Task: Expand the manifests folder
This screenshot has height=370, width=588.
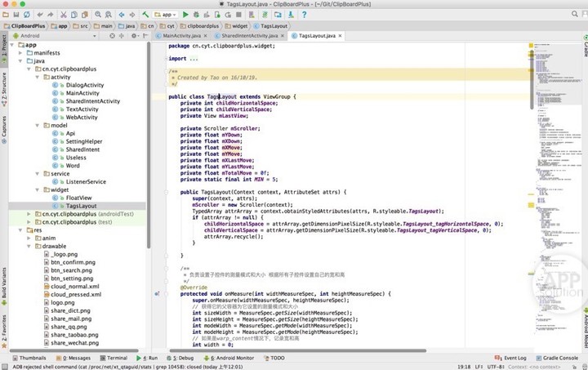Action: point(20,53)
